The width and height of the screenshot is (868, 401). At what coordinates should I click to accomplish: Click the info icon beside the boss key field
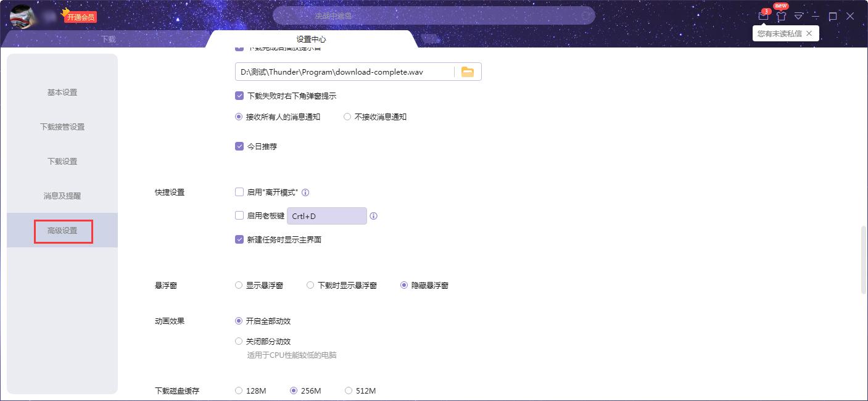tap(373, 215)
